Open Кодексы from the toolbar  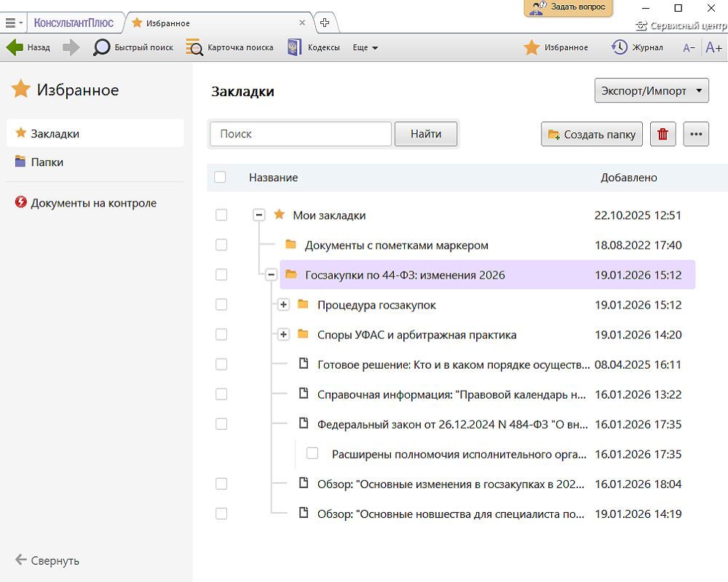(x=295, y=47)
